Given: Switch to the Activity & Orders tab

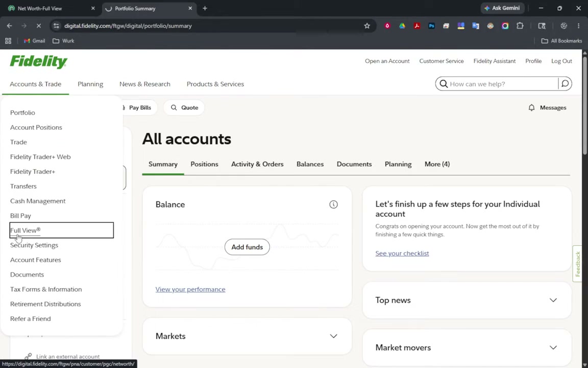Looking at the screenshot, I should (x=257, y=164).
